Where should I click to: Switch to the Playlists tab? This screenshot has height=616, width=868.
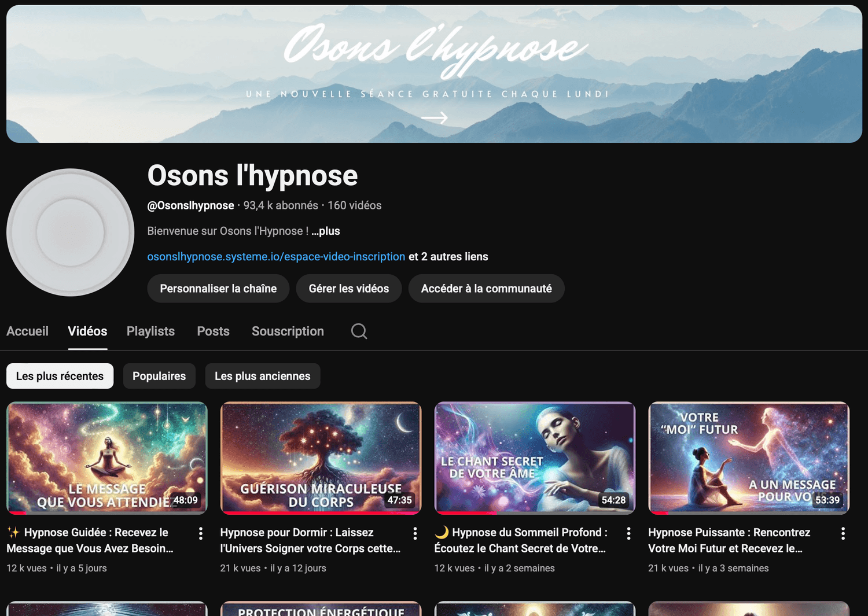point(150,331)
